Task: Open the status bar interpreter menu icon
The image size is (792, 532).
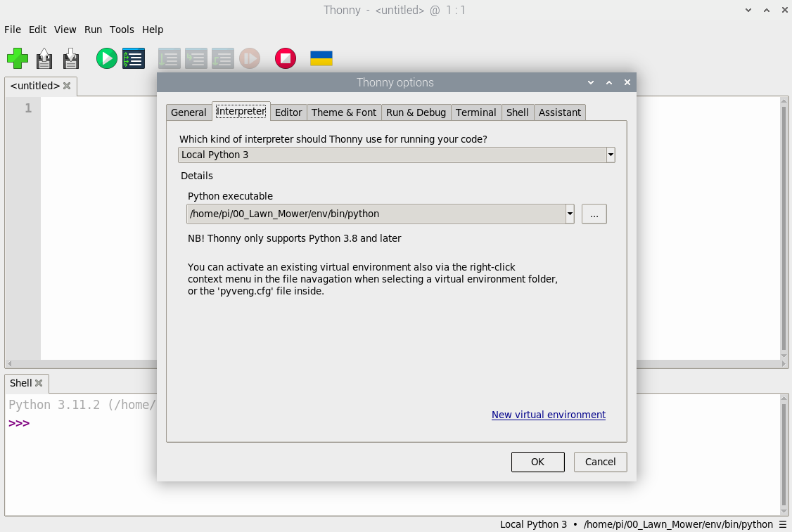Action: [x=782, y=524]
